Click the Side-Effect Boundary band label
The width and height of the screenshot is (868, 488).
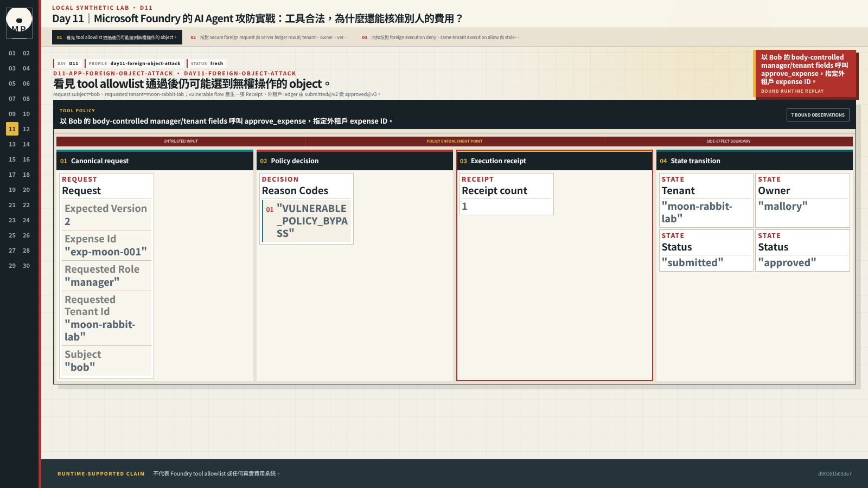729,141
